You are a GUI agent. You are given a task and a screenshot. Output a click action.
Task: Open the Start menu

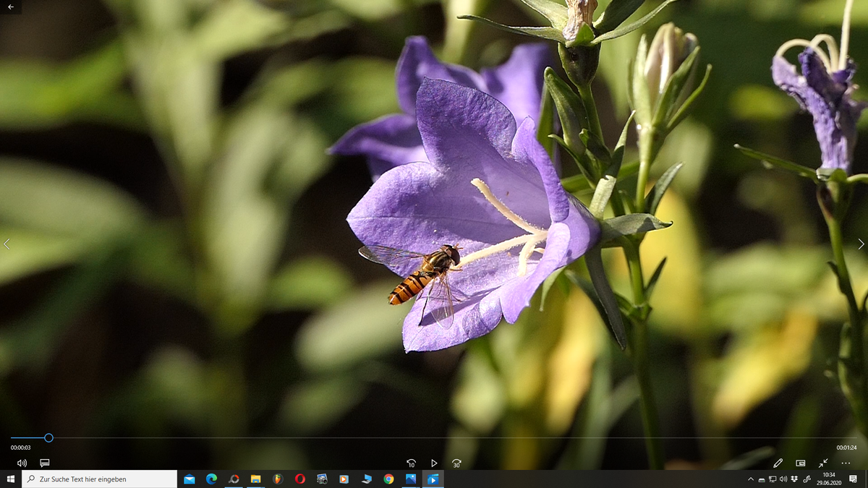tap(10, 479)
